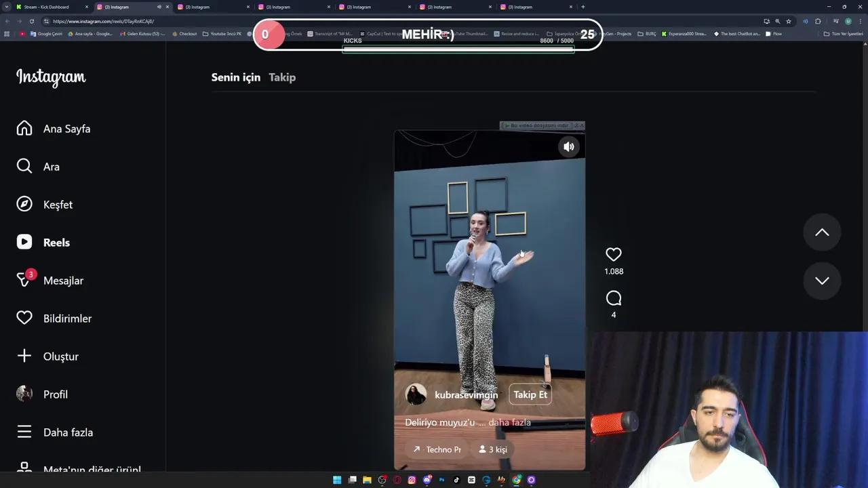Switch to Takip tab
This screenshot has width=868, height=488.
pos(282,77)
